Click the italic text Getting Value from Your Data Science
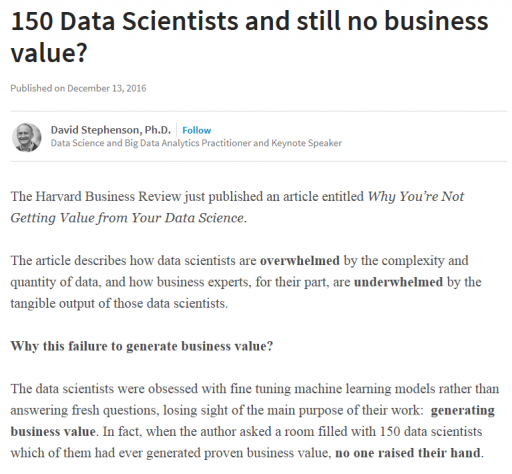The width and height of the screenshot is (512, 474). (x=129, y=218)
